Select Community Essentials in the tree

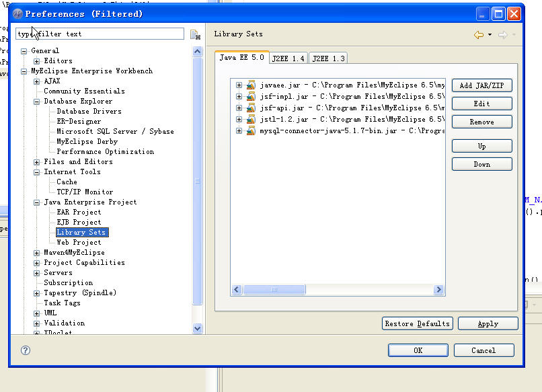coord(84,91)
